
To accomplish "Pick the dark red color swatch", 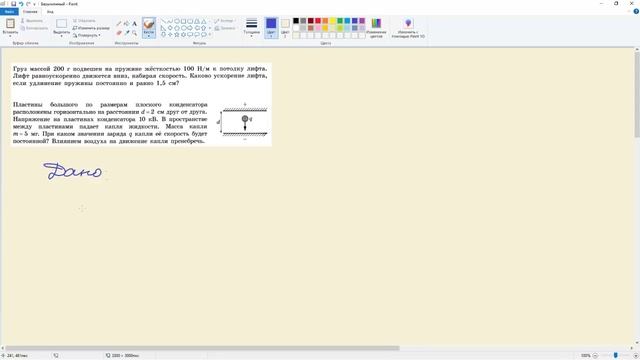I will 311,21.
